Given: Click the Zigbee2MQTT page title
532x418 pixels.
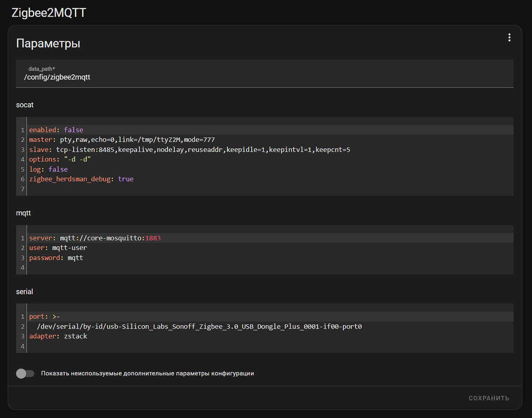Looking at the screenshot, I should (49, 13).
